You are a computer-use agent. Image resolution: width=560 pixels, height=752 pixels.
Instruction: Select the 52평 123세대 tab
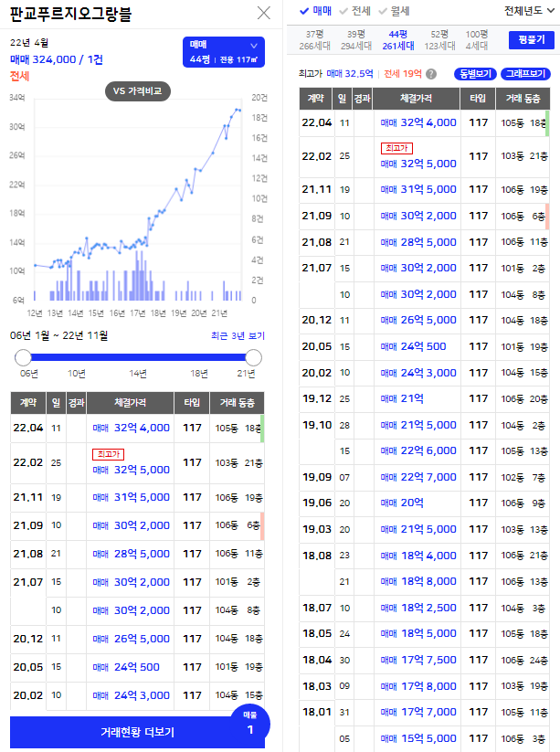point(439,40)
